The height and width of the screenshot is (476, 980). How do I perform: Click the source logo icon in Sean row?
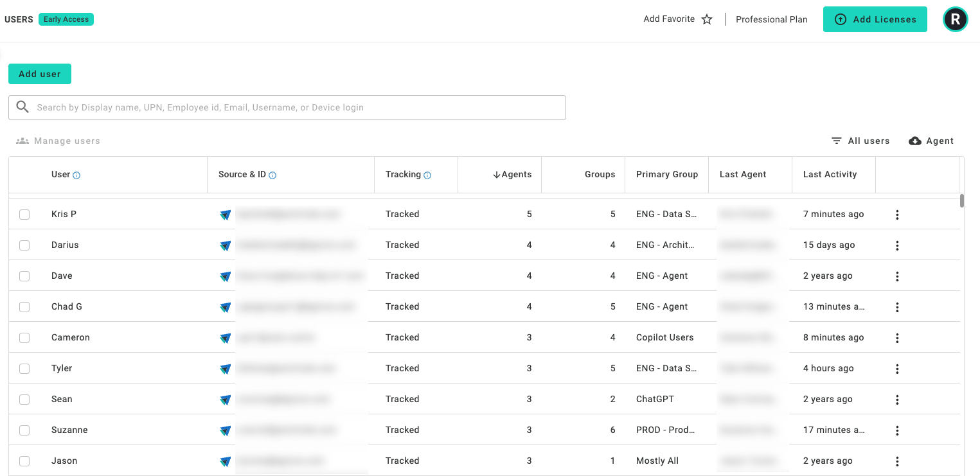225,400
